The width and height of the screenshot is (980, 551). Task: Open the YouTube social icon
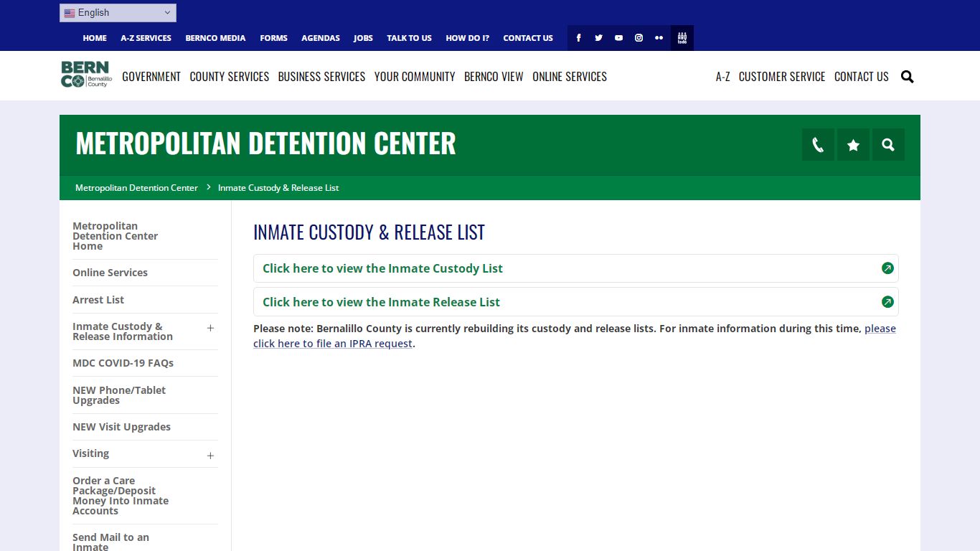[618, 38]
